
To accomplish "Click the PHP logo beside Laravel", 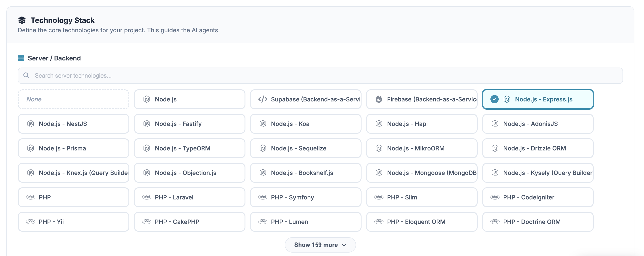I will (147, 197).
